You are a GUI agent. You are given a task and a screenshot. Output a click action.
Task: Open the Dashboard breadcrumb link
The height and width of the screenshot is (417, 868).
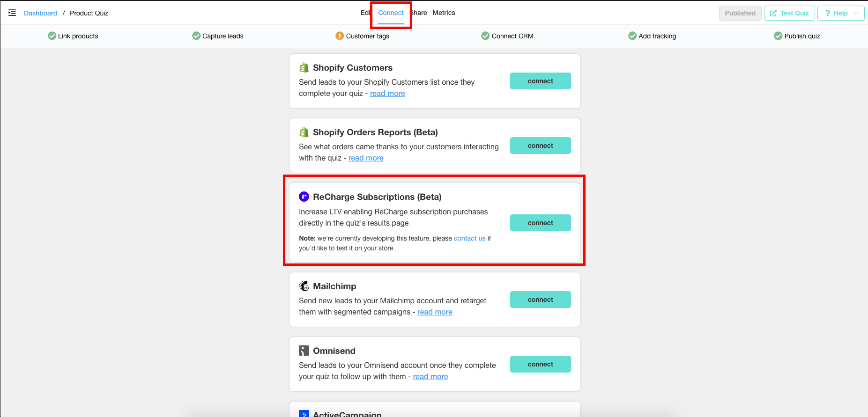tap(40, 13)
